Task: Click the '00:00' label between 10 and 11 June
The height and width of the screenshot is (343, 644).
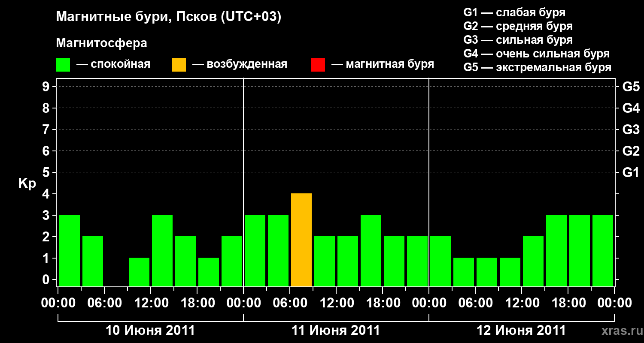Action: (x=243, y=303)
